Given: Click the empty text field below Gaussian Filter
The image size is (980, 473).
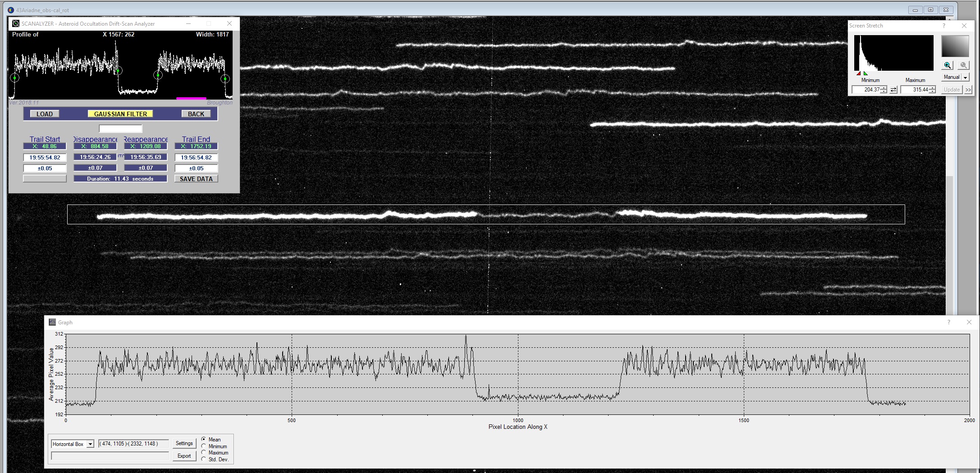Looking at the screenshot, I should click(x=120, y=128).
